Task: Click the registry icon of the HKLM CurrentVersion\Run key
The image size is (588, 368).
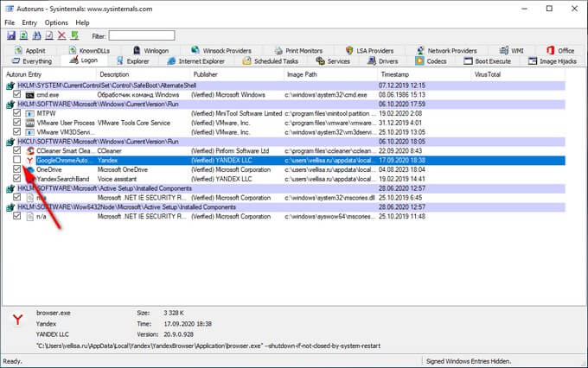Action: (x=10, y=105)
